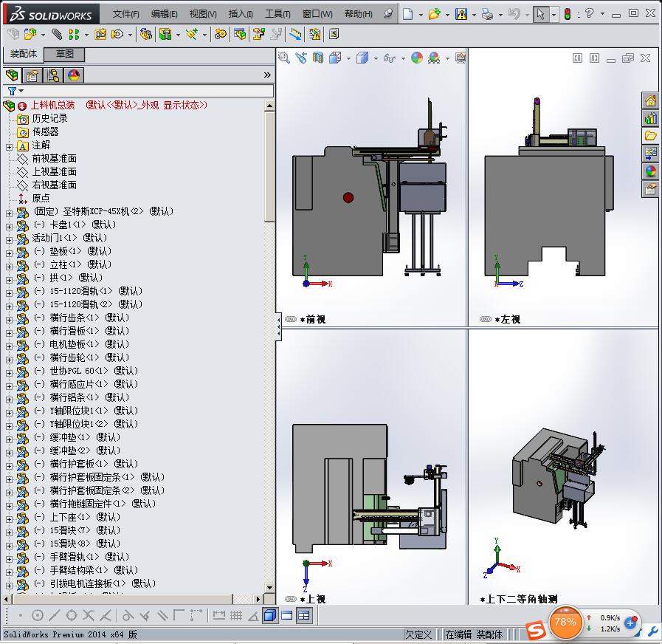
Task: Click the Hide/Show Items glasses icon
Action: [389, 58]
